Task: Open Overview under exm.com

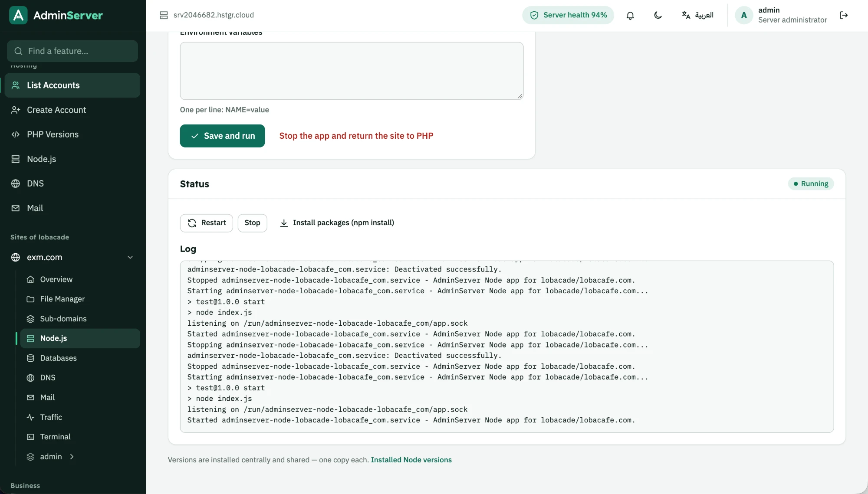Action: point(80,279)
